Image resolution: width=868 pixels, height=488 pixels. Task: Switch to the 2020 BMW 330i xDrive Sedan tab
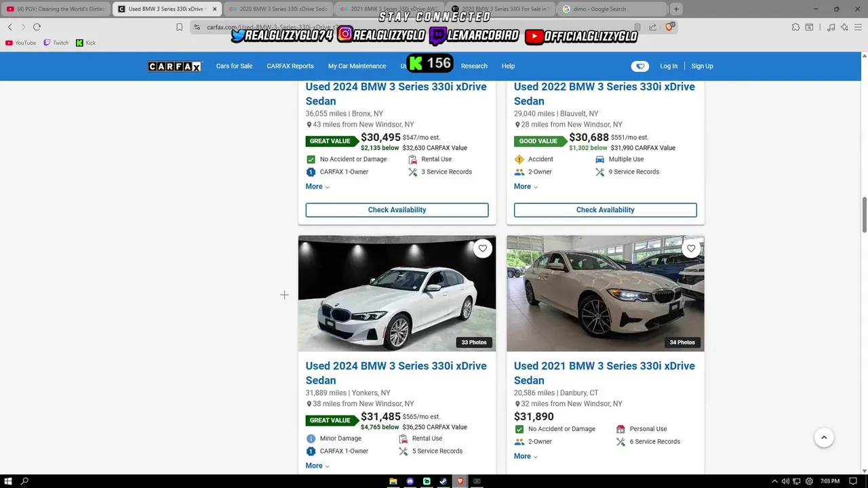tap(277, 9)
